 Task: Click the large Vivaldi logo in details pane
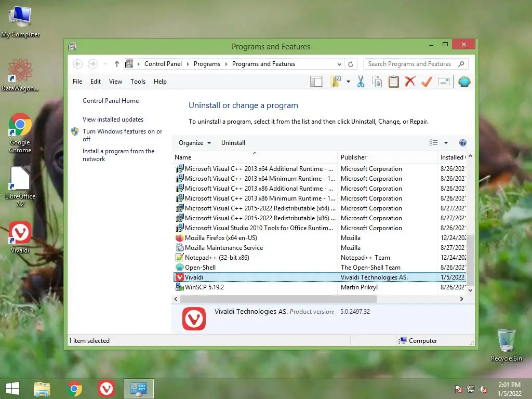[194, 318]
